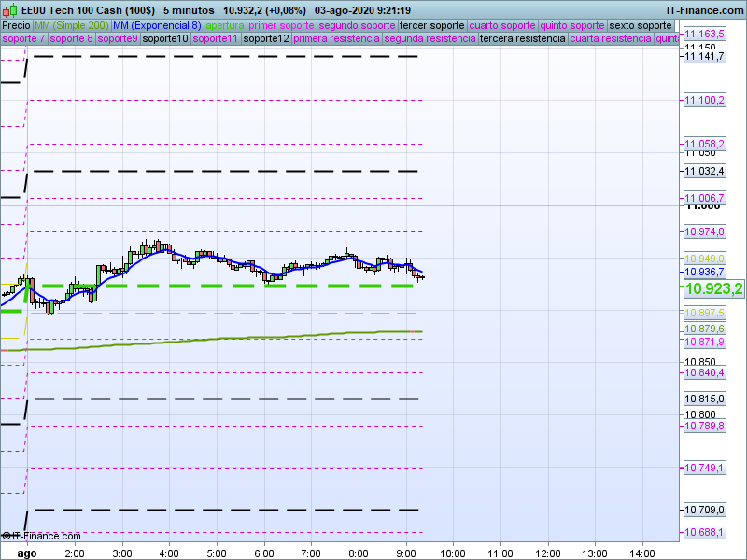
Task: Click the yellow 10.949,0 price label
Action: [x=705, y=258]
